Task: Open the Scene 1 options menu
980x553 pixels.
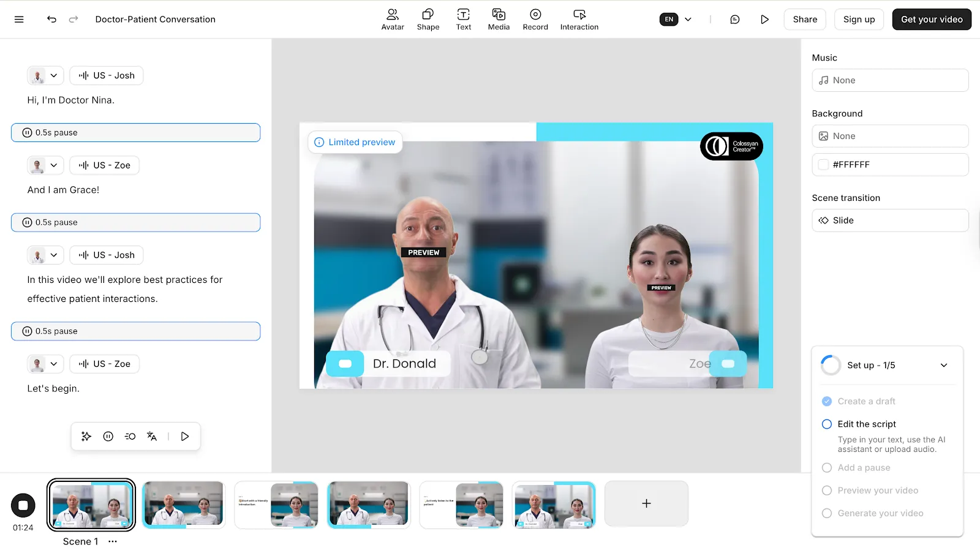Action: click(x=113, y=541)
